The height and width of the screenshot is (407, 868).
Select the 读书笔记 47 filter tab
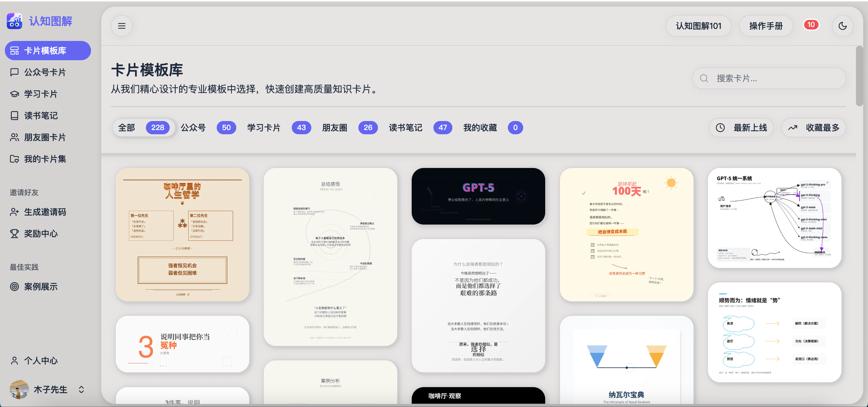[x=420, y=128]
